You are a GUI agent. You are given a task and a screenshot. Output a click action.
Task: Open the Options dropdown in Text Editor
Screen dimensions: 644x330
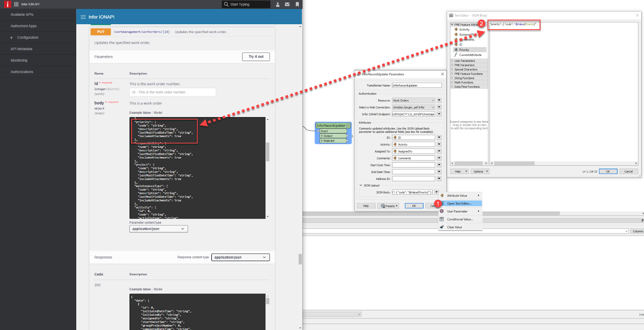[480, 171]
